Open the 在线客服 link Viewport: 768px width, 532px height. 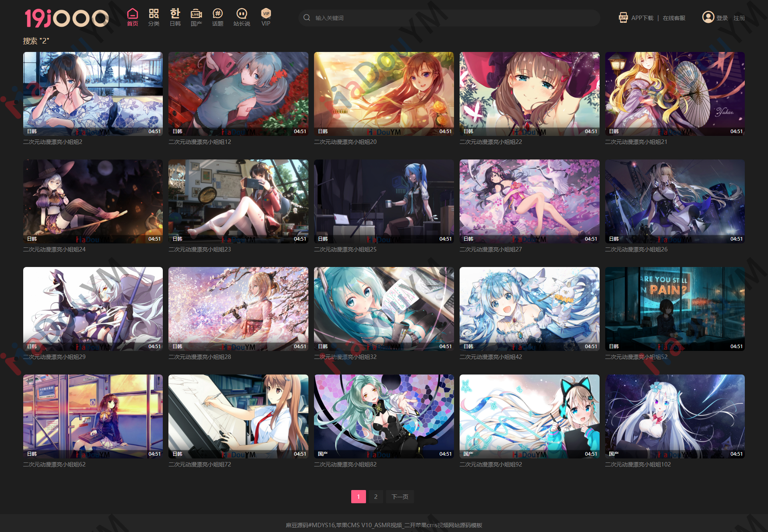point(674,18)
